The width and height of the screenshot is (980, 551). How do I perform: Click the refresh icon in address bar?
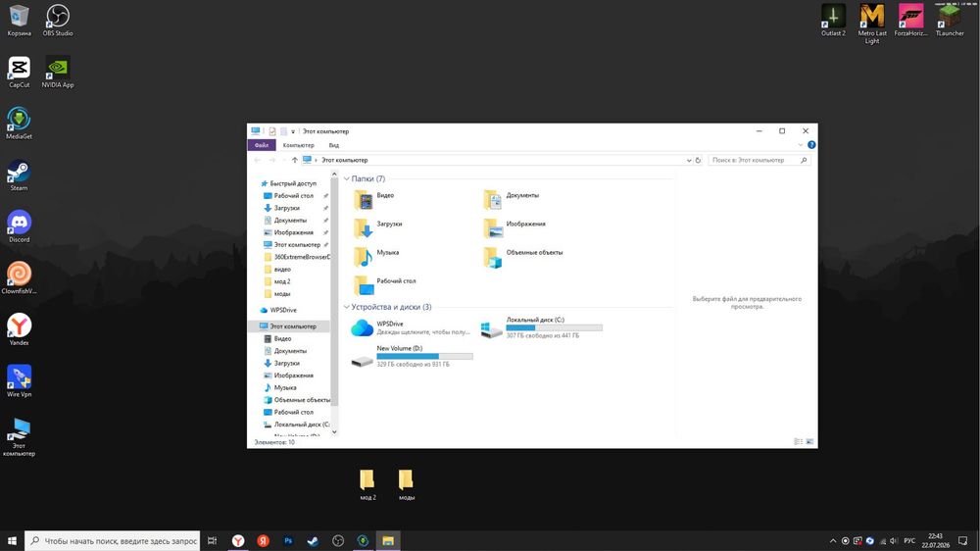[x=698, y=160]
